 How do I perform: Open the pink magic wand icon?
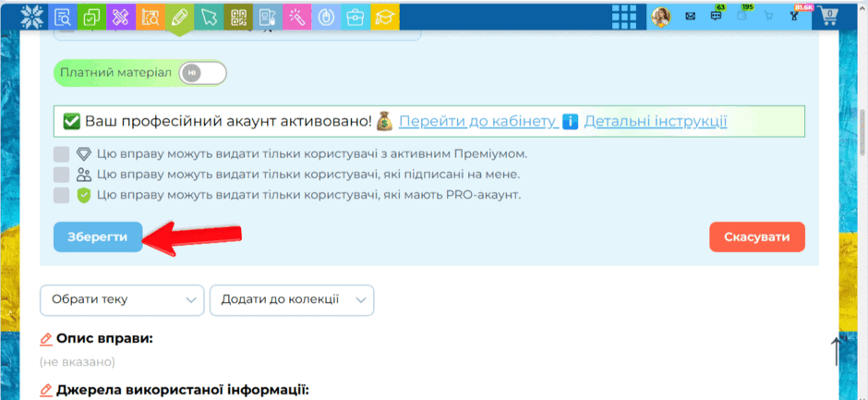click(x=296, y=18)
